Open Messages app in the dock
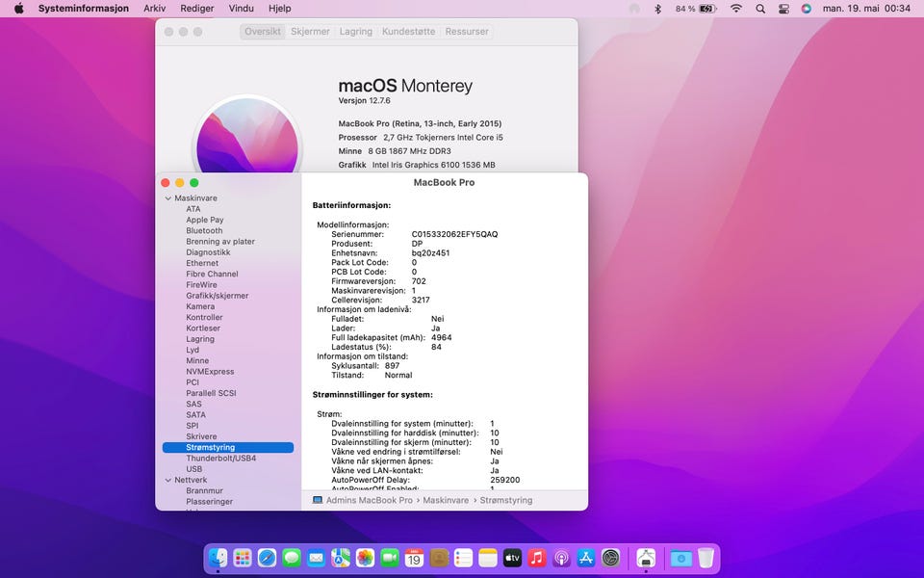Image resolution: width=924 pixels, height=578 pixels. pos(292,558)
